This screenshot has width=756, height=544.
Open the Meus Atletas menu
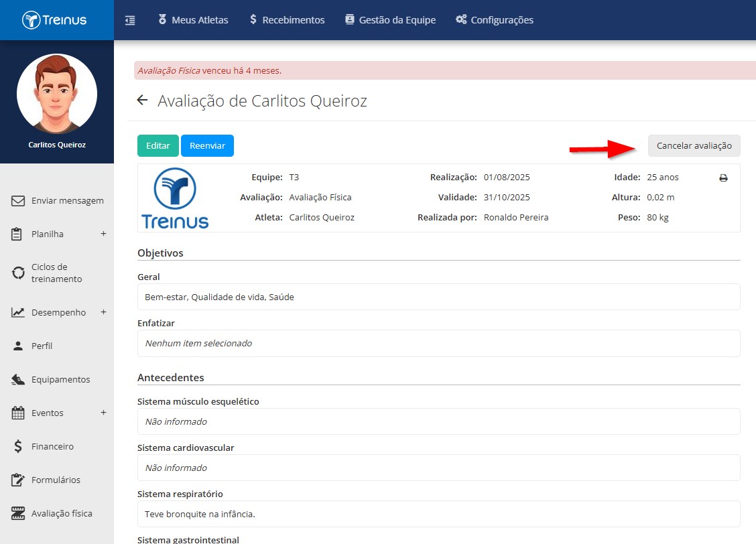(193, 19)
